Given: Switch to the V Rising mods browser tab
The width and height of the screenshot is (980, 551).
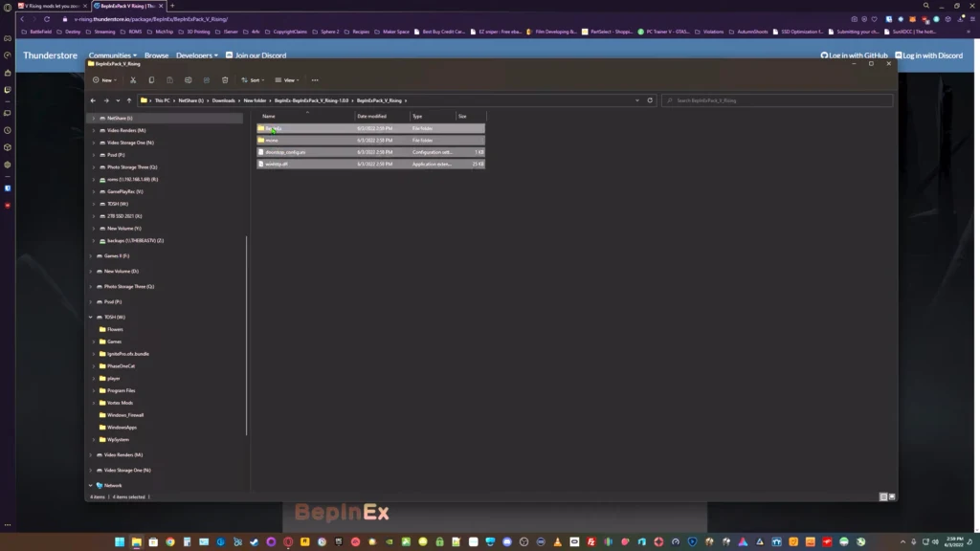Looking at the screenshot, I should pos(54,6).
